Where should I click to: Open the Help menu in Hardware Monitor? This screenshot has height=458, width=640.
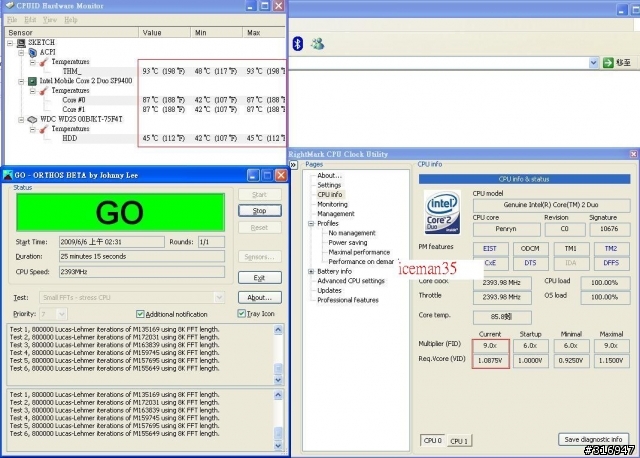click(71, 20)
